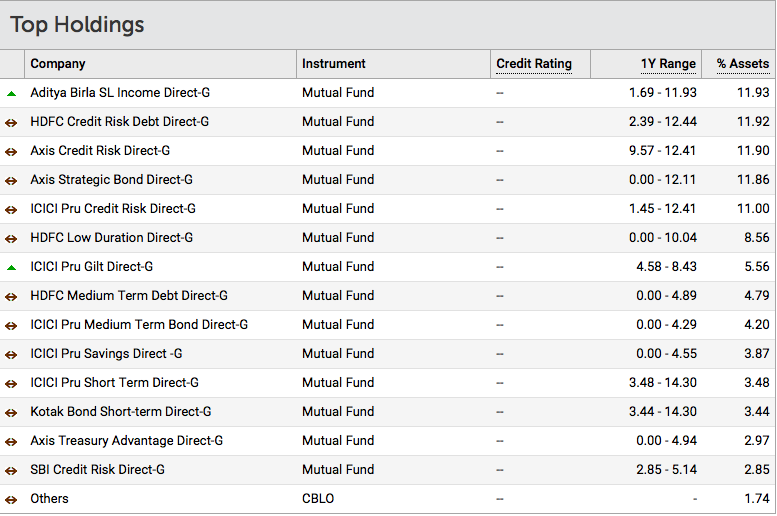Select the 8.56 percent assets value
777x516 pixels.
coord(757,237)
